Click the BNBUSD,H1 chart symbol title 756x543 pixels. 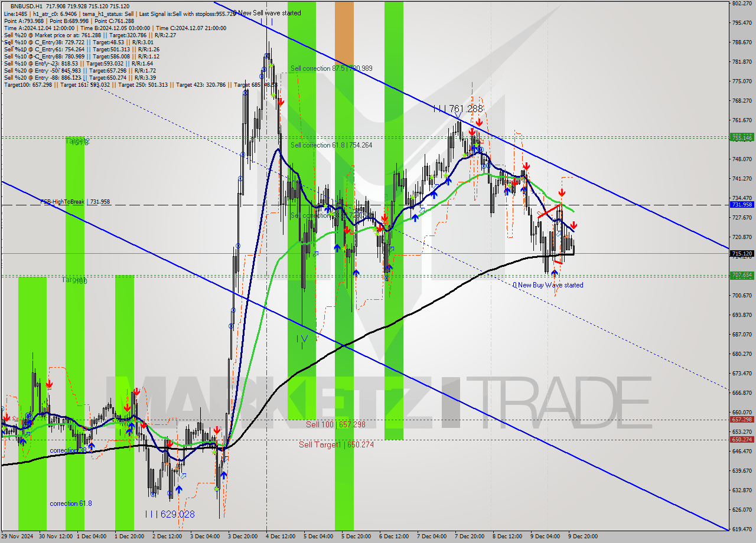coord(25,6)
